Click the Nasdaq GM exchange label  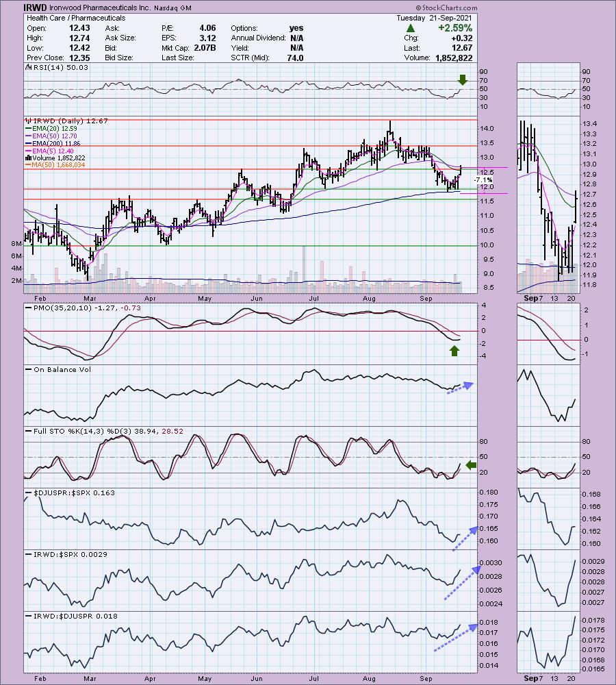point(172,8)
